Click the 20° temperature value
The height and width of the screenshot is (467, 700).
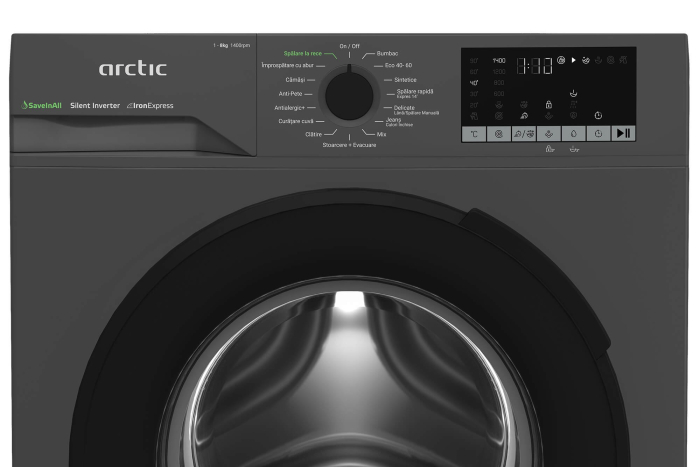pyautogui.click(x=474, y=105)
